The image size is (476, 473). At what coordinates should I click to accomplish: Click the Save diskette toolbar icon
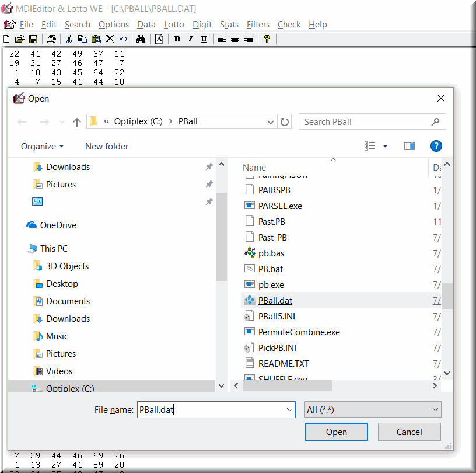click(33, 39)
